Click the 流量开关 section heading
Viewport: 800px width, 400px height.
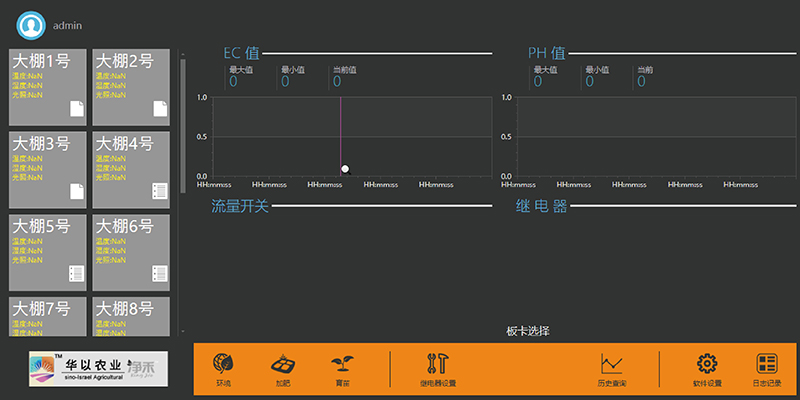click(240, 206)
